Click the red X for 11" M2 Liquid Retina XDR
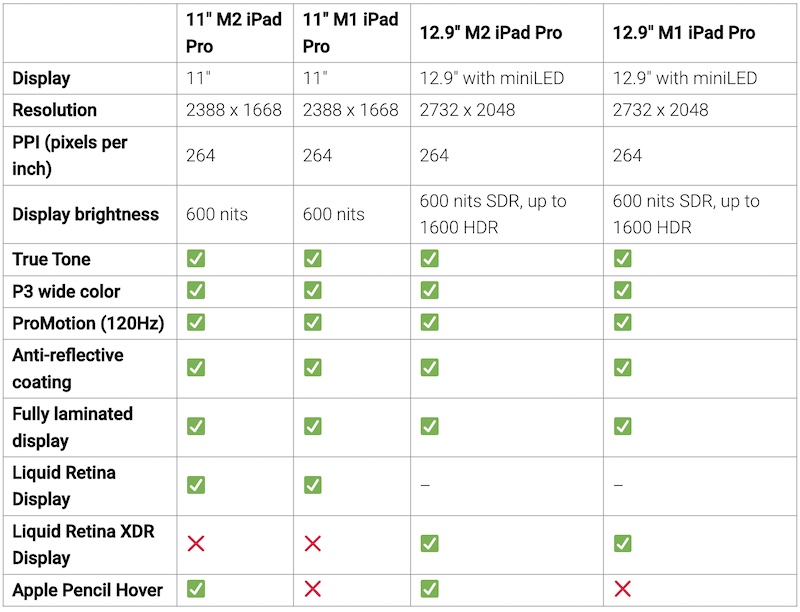This screenshot has width=800, height=612. coord(196,543)
